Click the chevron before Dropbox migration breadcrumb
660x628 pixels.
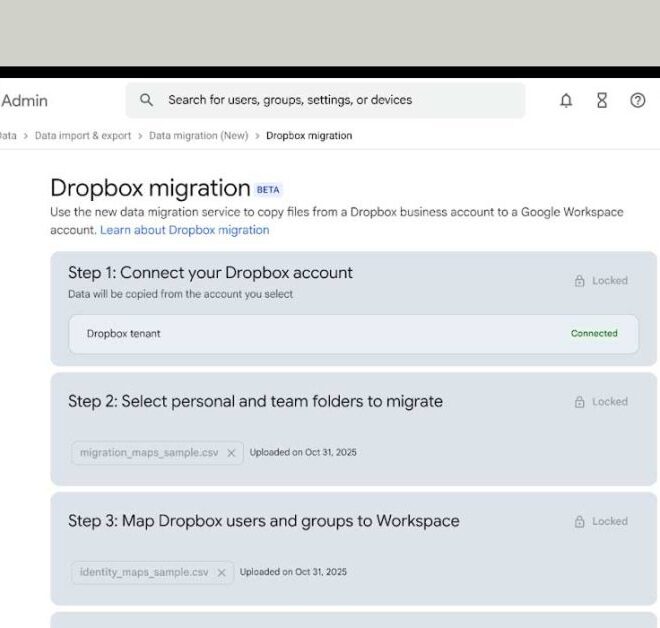pyautogui.click(x=257, y=136)
